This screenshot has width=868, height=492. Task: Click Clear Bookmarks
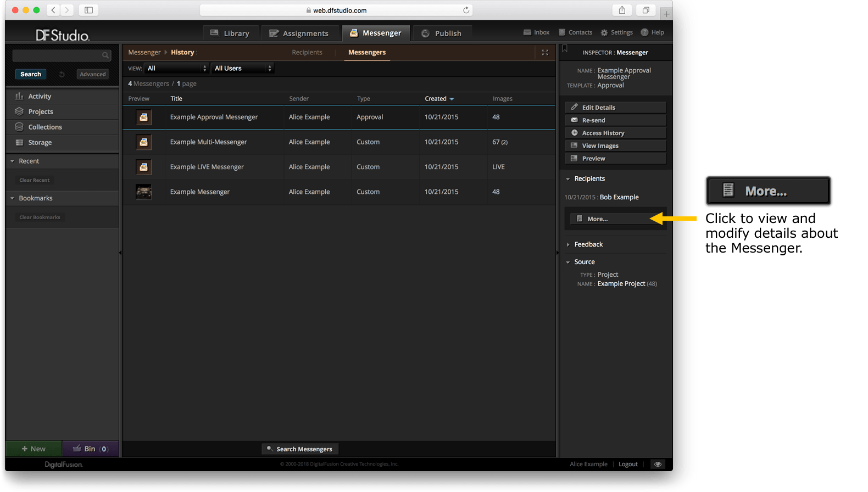click(40, 217)
